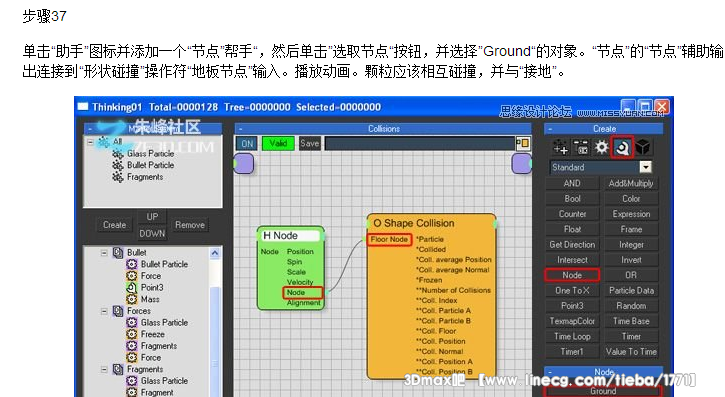Viewport: 725px width, 397px height.
Task: Click the gear icon beside Bullet Particle operator
Action: click(x=132, y=264)
